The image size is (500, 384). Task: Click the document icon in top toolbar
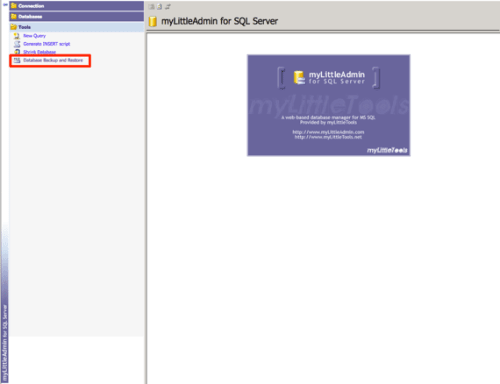tap(160, 6)
